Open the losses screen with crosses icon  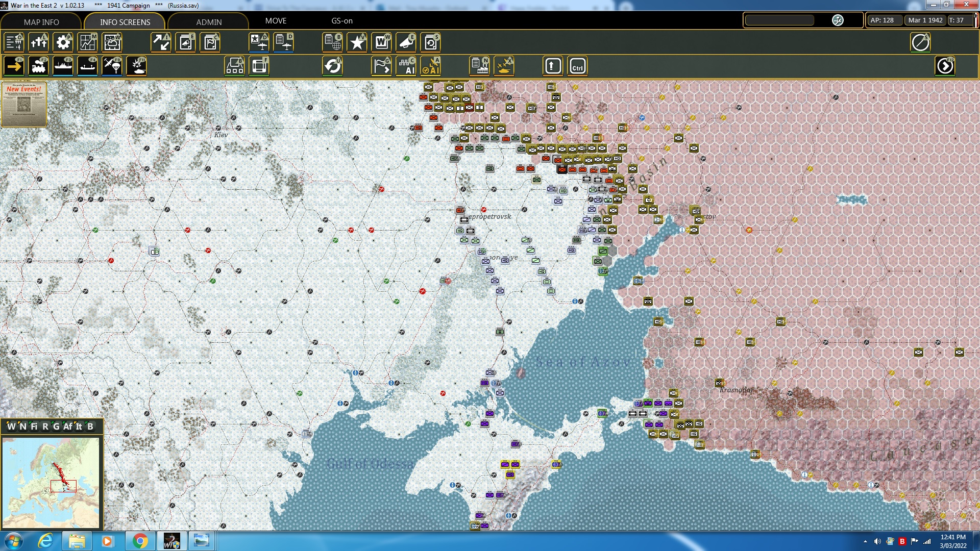(x=38, y=42)
